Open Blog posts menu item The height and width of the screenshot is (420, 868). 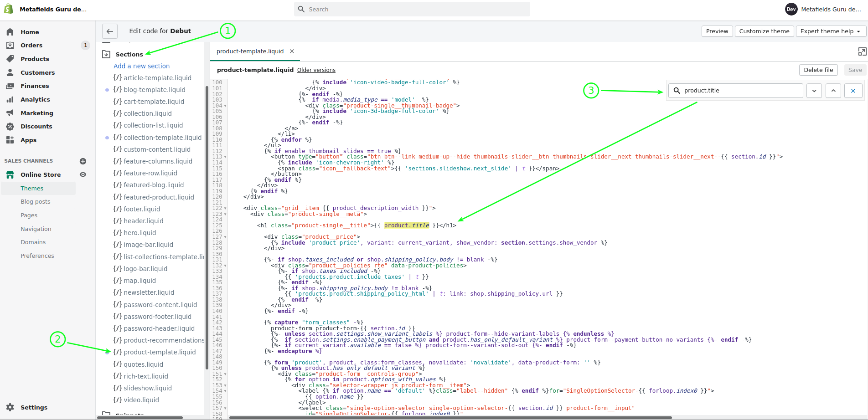(x=36, y=201)
